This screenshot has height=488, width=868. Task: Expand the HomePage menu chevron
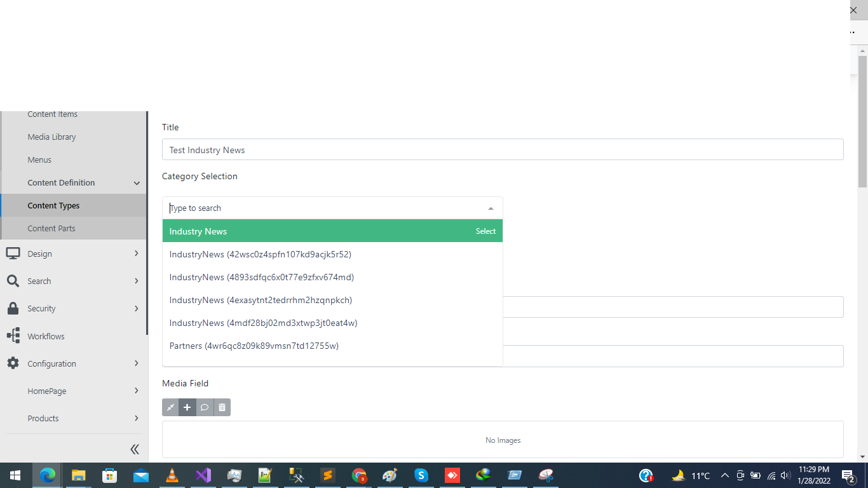click(137, 391)
